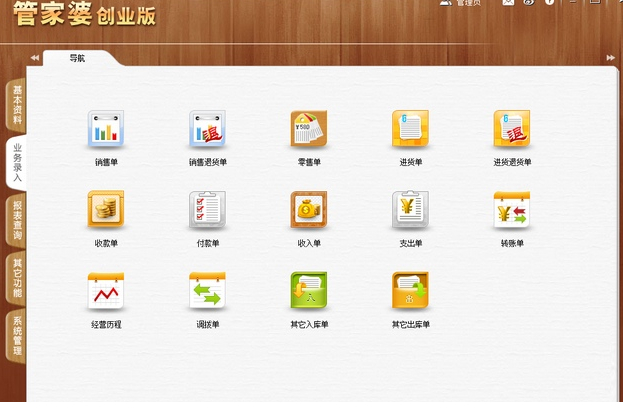Click the 收款单 receipt voucher icon
Screen dimensions: 623x402
106,211
